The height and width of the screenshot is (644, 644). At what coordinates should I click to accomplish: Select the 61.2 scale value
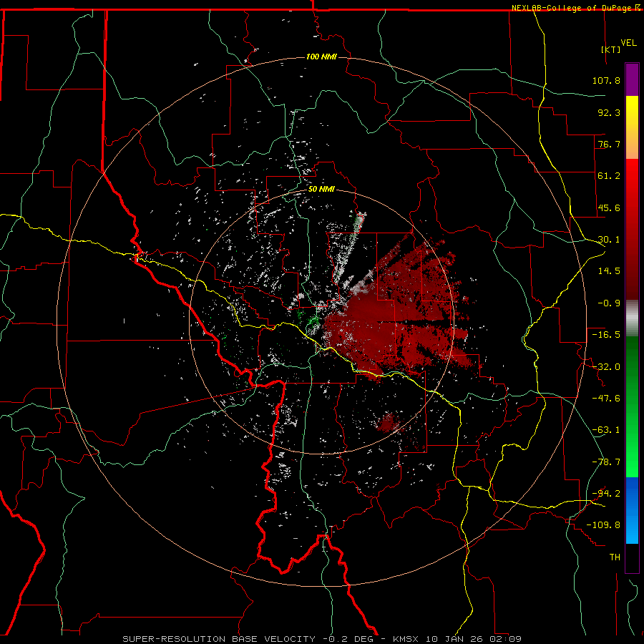click(x=609, y=176)
